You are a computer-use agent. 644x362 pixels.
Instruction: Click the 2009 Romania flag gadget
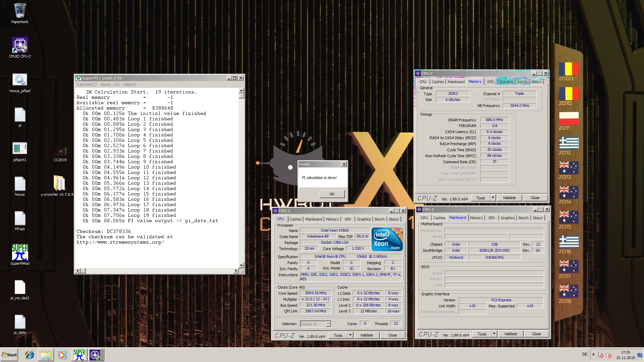coord(568,71)
